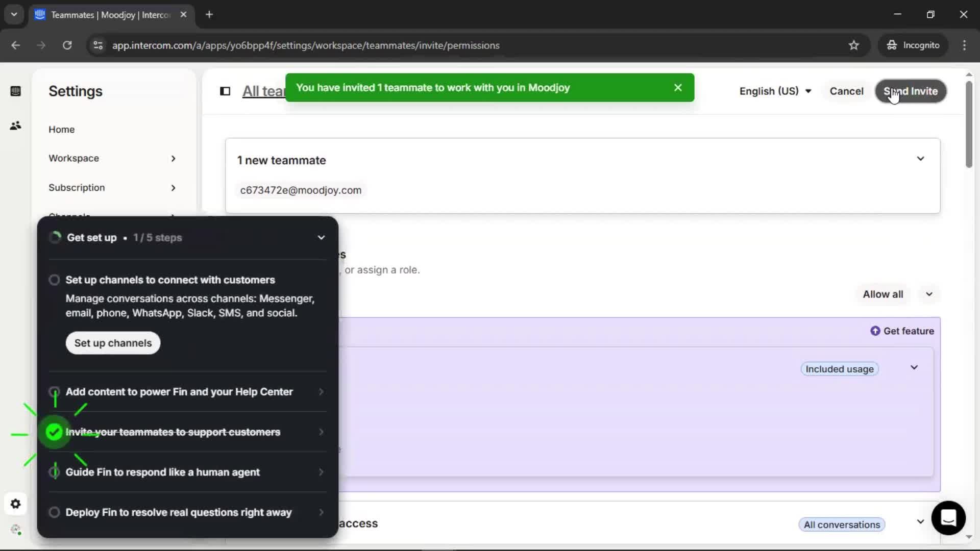Screen dimensions: 980x551
Task: Check the Add content to power Fin circle
Action: pos(54,392)
